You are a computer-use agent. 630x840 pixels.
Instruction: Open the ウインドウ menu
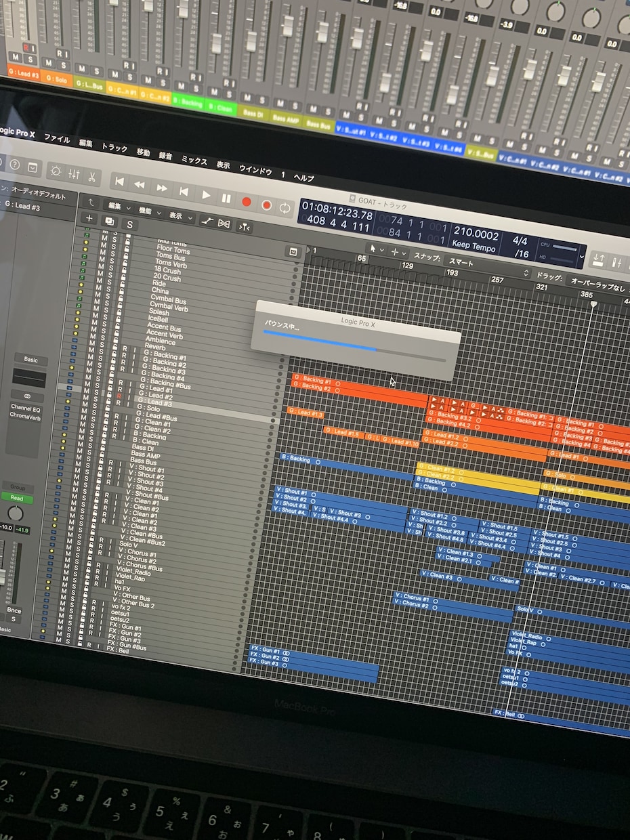point(255,171)
